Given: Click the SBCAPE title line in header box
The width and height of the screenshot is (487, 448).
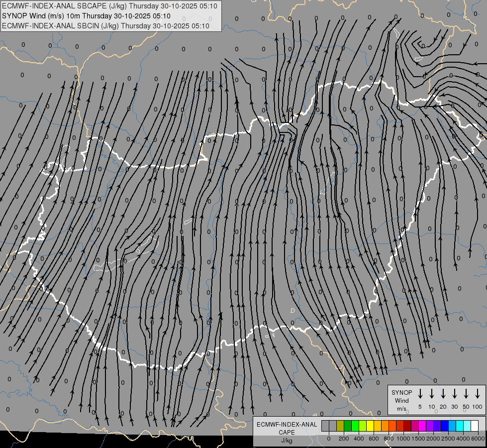Looking at the screenshot, I should tap(109, 6).
